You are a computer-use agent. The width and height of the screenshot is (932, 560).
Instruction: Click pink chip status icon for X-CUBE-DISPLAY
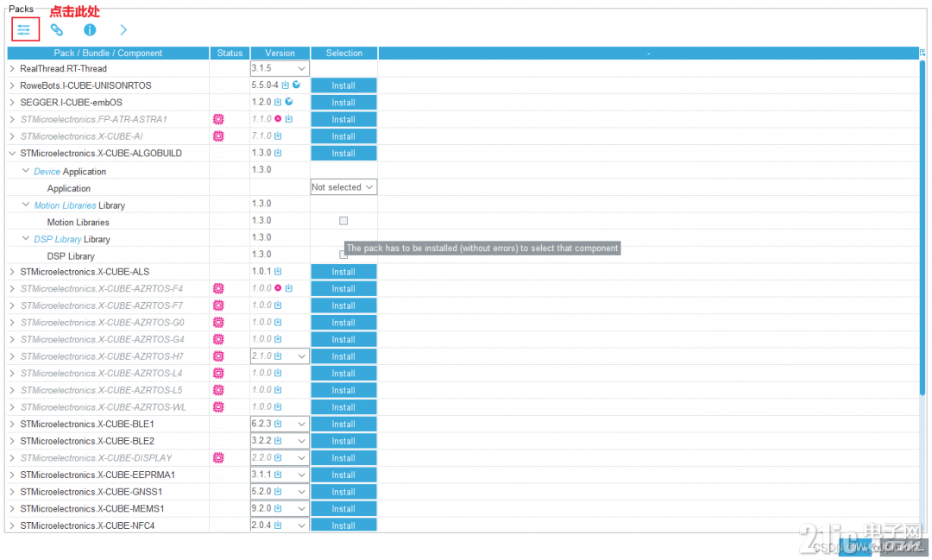click(x=218, y=457)
